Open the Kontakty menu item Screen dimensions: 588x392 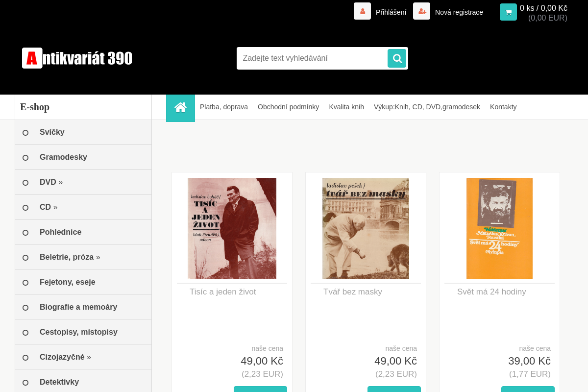click(x=503, y=107)
